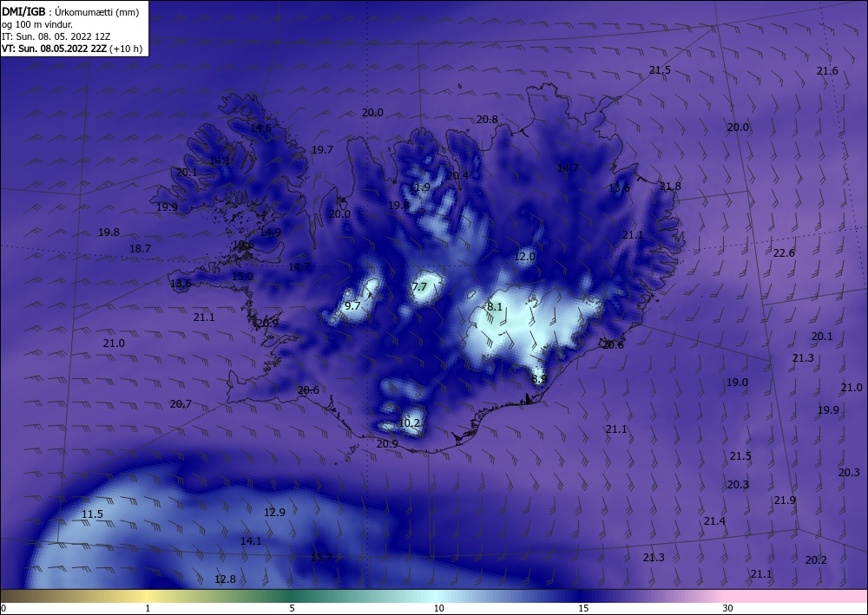Click the 10.2 value on the south coast

(x=409, y=423)
